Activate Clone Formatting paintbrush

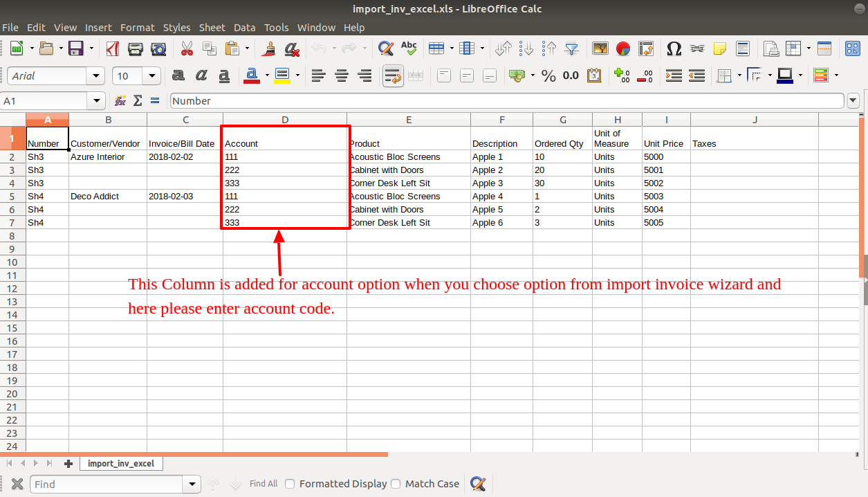click(269, 48)
